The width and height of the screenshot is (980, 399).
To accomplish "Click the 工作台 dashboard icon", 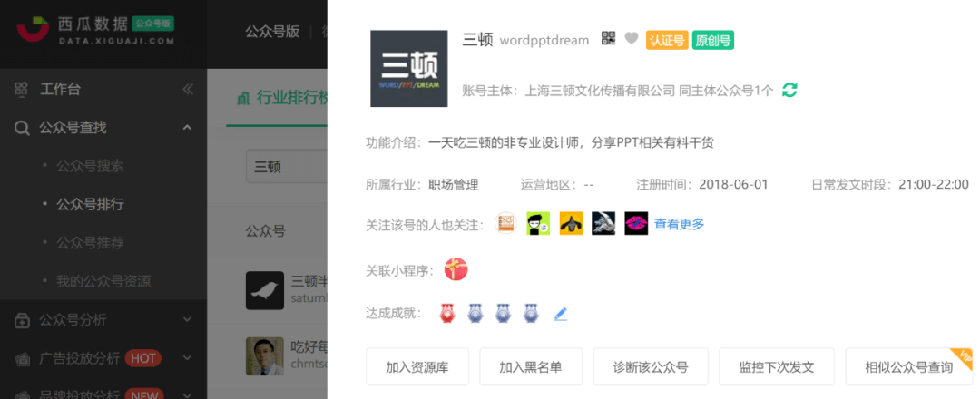I will point(22,89).
